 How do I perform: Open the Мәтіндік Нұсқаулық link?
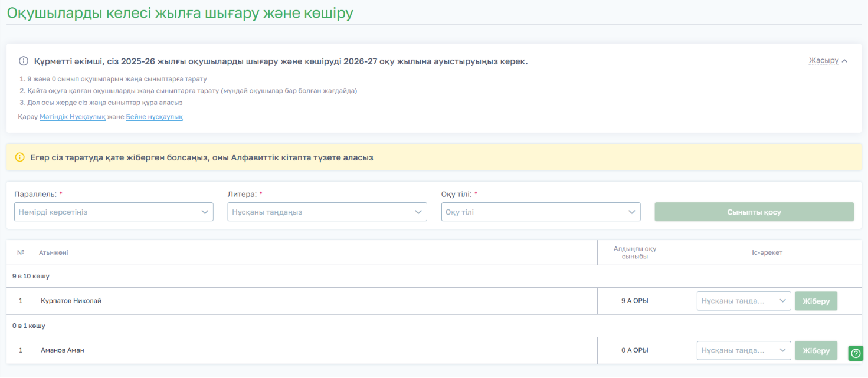tap(73, 117)
